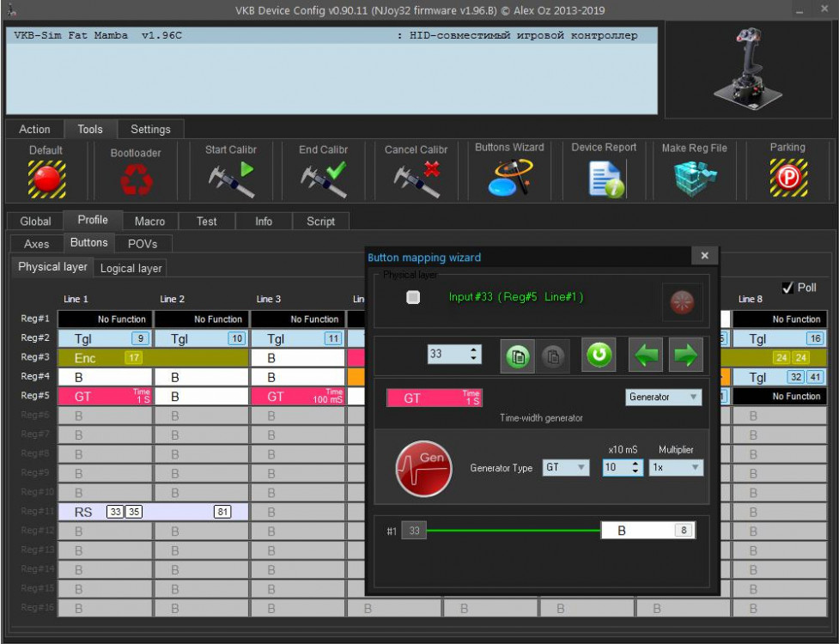
Task: Click the Tgl 9 cell in Reg#2
Action: [106, 338]
